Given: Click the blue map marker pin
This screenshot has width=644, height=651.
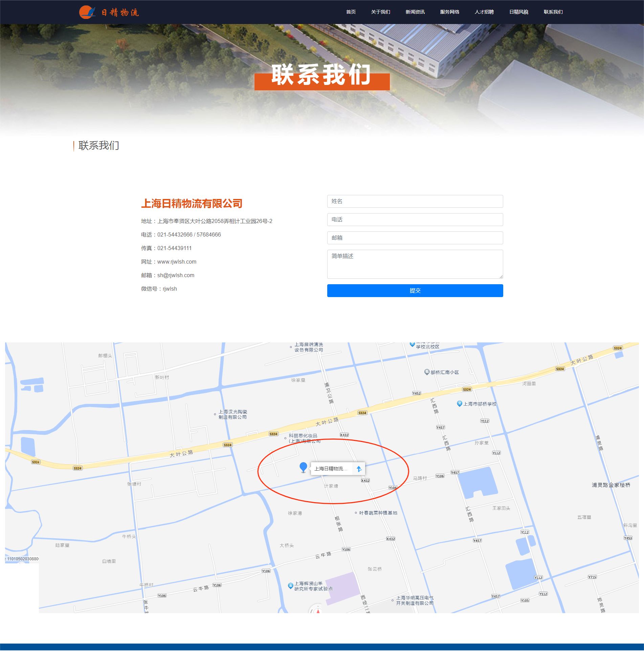Looking at the screenshot, I should point(303,467).
